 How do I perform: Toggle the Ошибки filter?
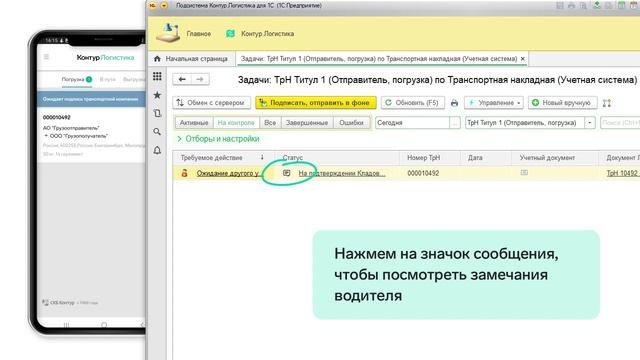[x=351, y=122]
